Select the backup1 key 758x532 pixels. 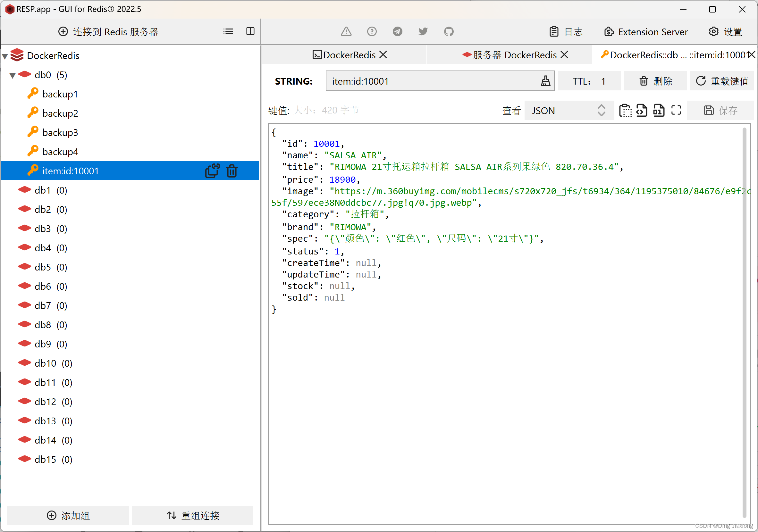tap(60, 94)
